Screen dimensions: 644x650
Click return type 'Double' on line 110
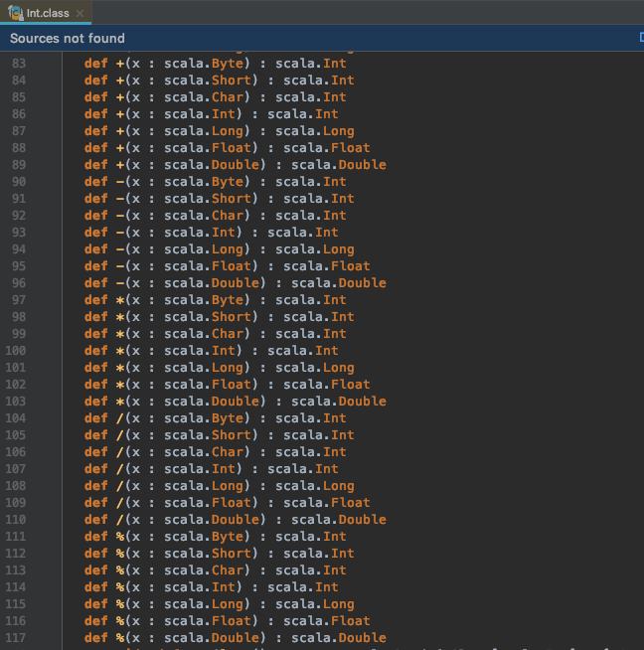363,520
